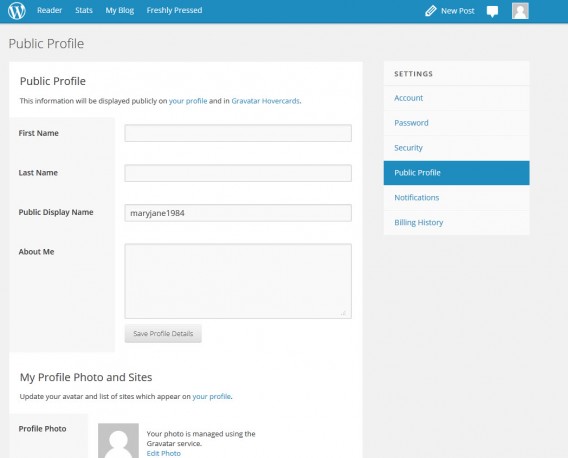
Task: Click the Save Profile Details button
Action: [163, 333]
